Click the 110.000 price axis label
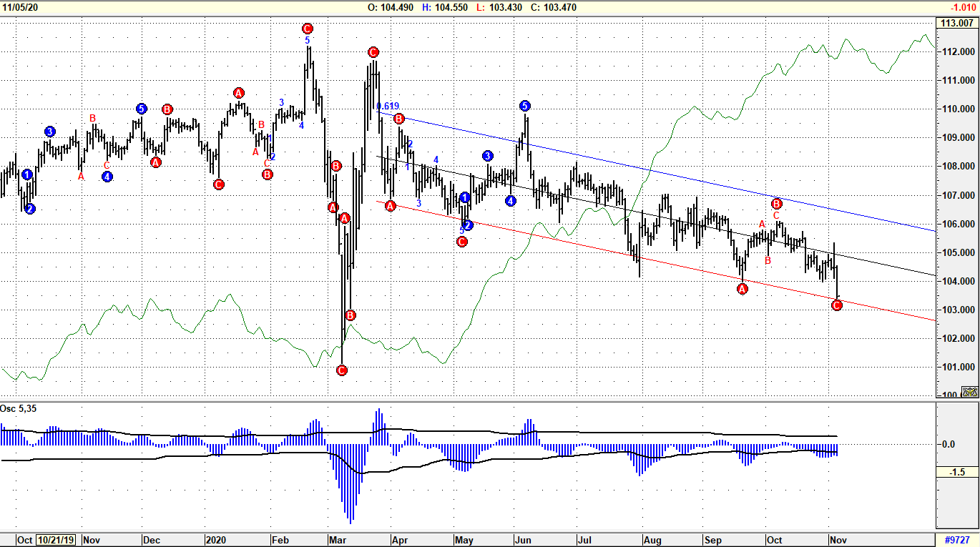This screenshot has width=980, height=547. [x=959, y=109]
